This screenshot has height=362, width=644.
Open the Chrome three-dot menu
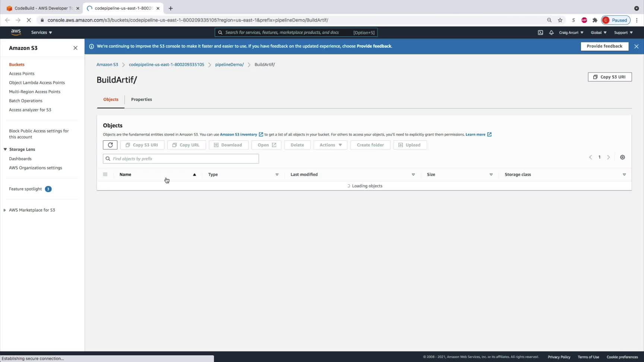pos(637,20)
